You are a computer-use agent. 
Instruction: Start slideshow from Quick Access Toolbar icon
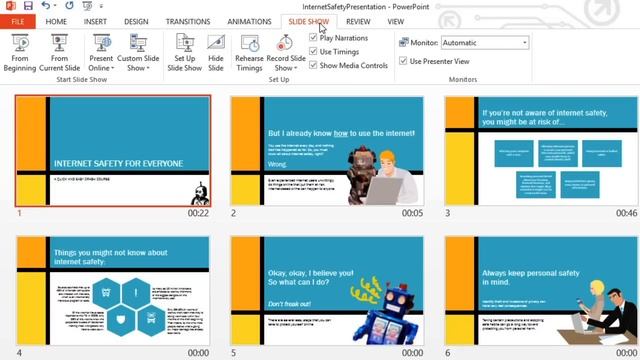coord(87,6)
